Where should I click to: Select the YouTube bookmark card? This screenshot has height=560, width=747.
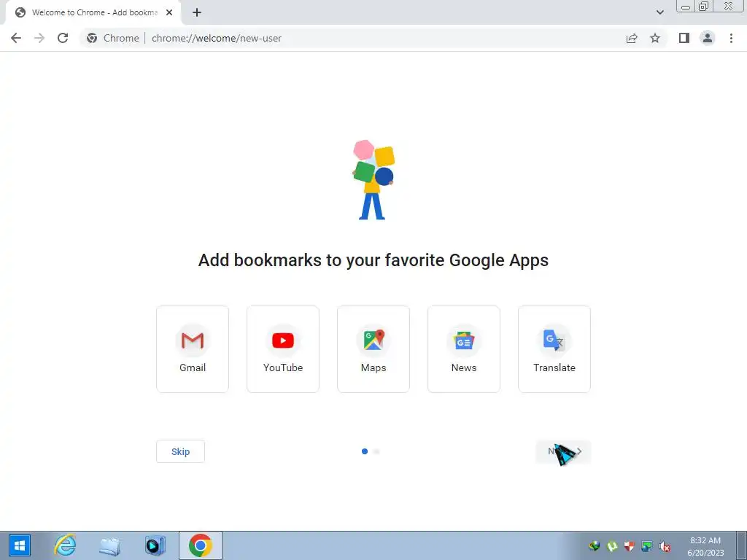283,349
